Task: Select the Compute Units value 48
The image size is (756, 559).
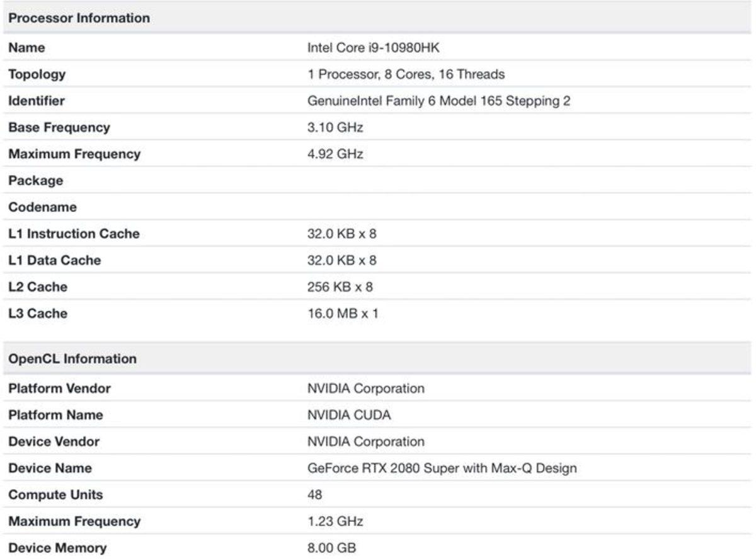Action: (314, 495)
